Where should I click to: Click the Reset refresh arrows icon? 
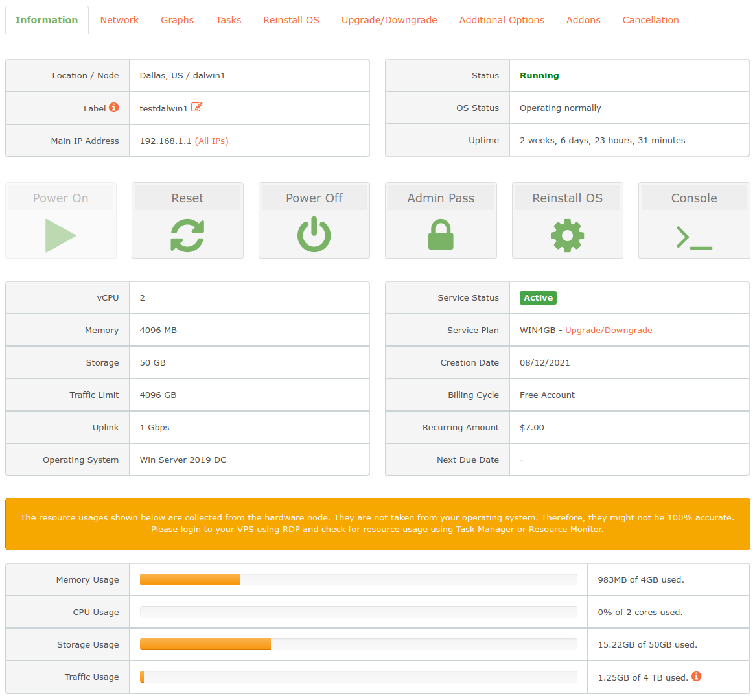(x=187, y=235)
